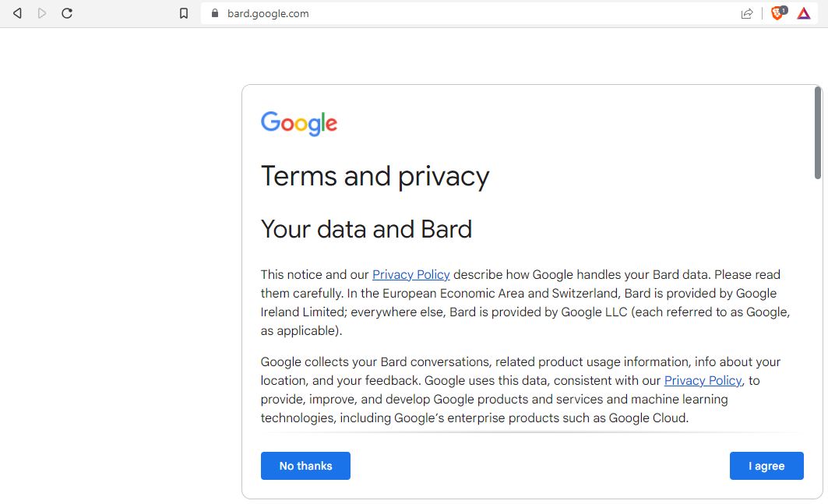Go back using the browser back arrow
The image size is (828, 504).
[17, 13]
